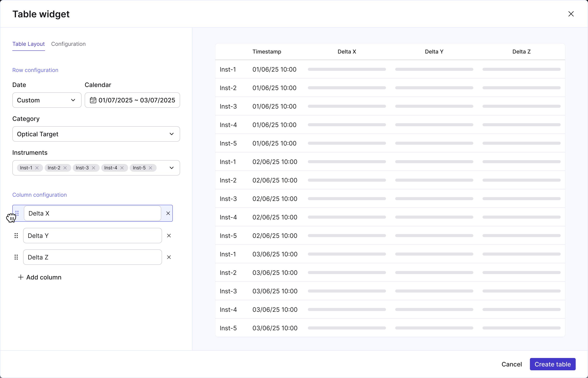
Task: Delete the Delta Y column entry
Action: [x=169, y=236]
